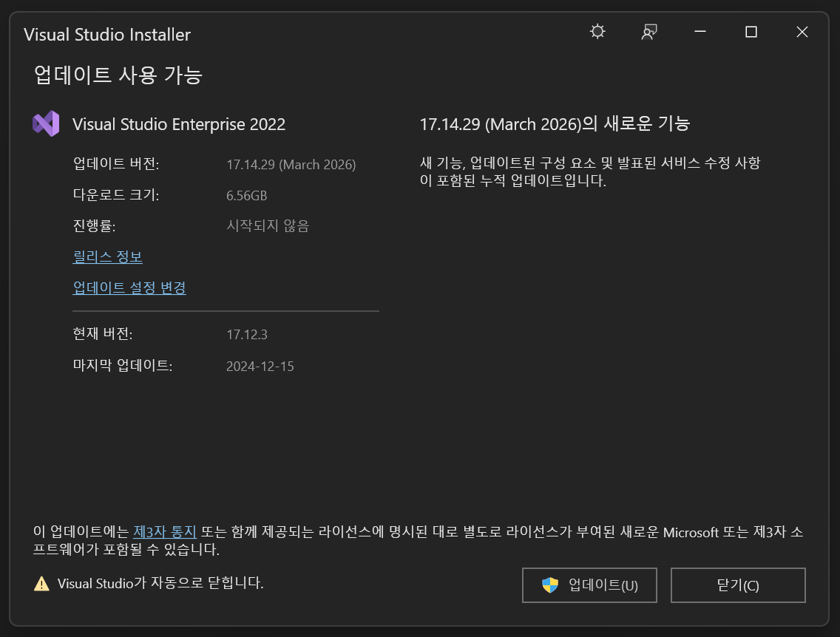Open the 제3자 통지 link
Viewport: 840px width, 637px height.
(x=165, y=531)
